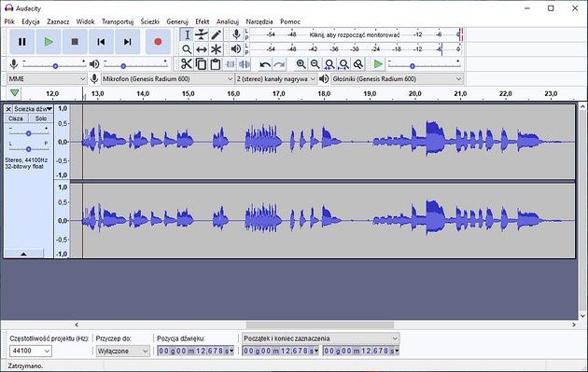This screenshot has height=372, width=588.
Task: Adjust the track pan slider
Action: [x=29, y=149]
